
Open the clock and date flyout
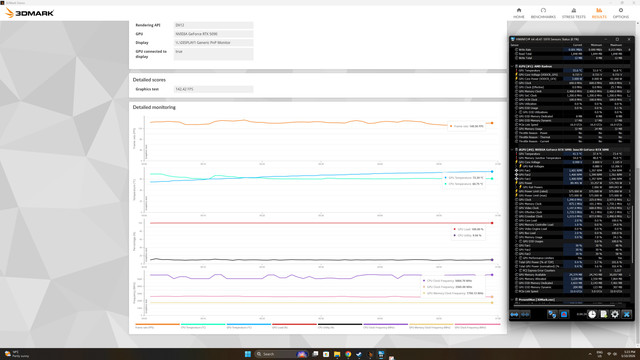click(629, 354)
